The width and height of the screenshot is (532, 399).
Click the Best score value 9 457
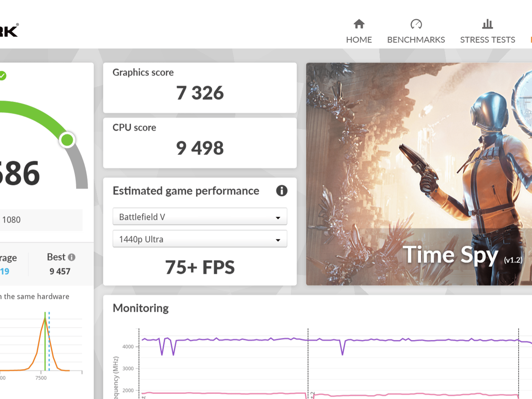[60, 271]
